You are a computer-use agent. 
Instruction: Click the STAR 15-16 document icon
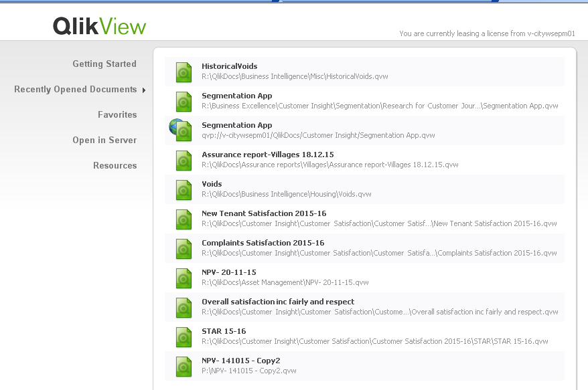(x=183, y=338)
